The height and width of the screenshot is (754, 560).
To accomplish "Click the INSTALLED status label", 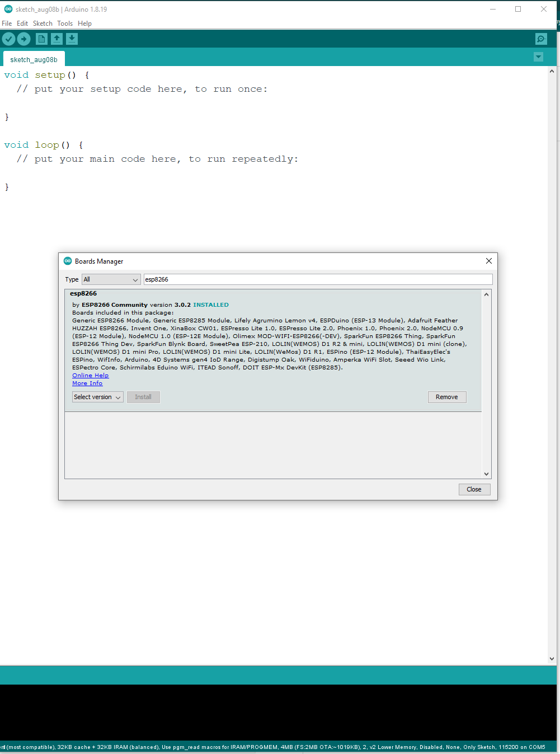I will coord(211,305).
